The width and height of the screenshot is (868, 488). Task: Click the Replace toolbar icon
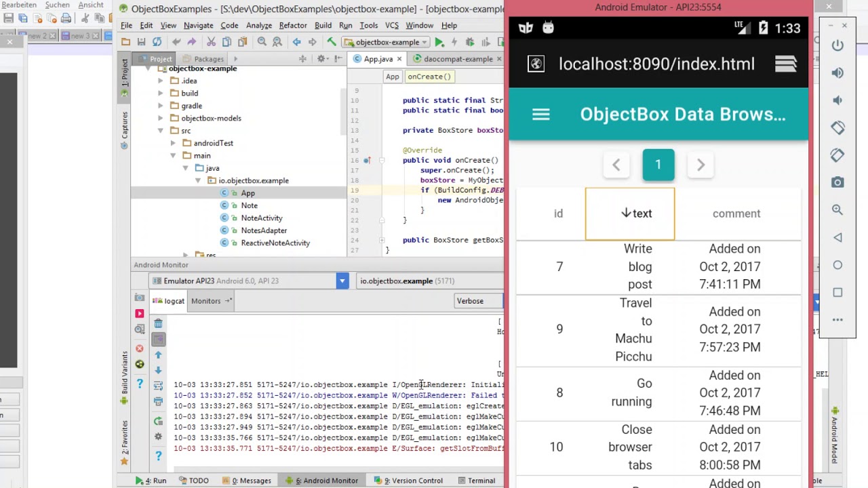tap(277, 42)
